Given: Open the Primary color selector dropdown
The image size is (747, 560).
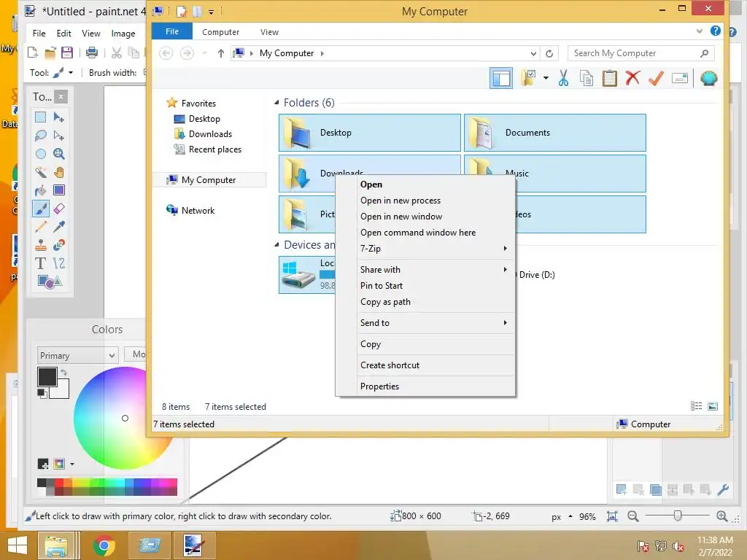Looking at the screenshot, I should click(x=77, y=356).
